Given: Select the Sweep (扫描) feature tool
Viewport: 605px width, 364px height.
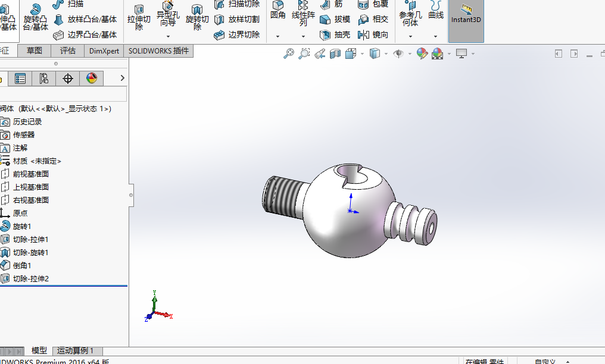Looking at the screenshot, I should tap(68, 4).
